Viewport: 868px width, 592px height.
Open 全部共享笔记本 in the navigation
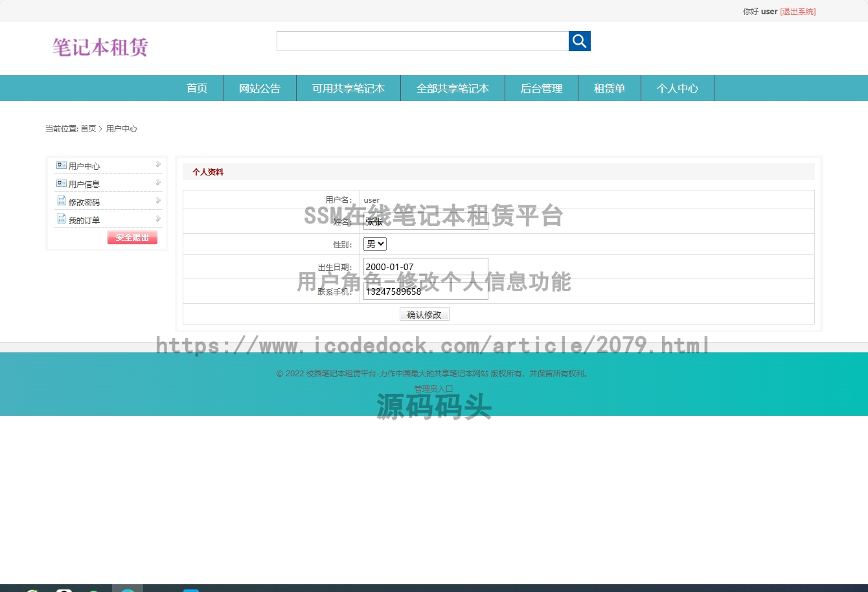pyautogui.click(x=453, y=88)
